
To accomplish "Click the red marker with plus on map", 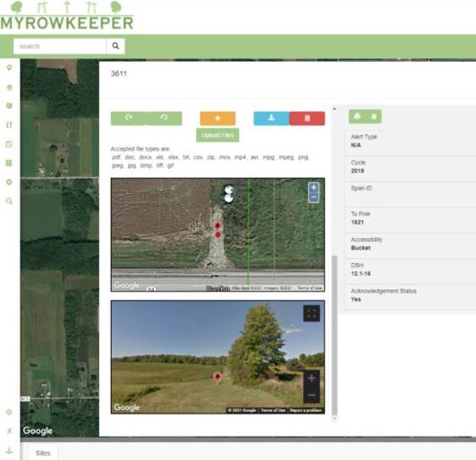I will 217,226.
